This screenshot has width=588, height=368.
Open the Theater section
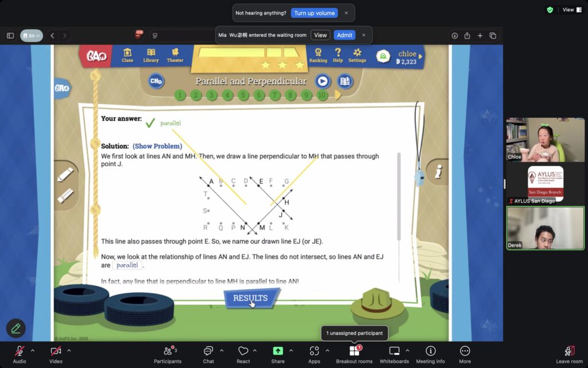[x=175, y=55]
